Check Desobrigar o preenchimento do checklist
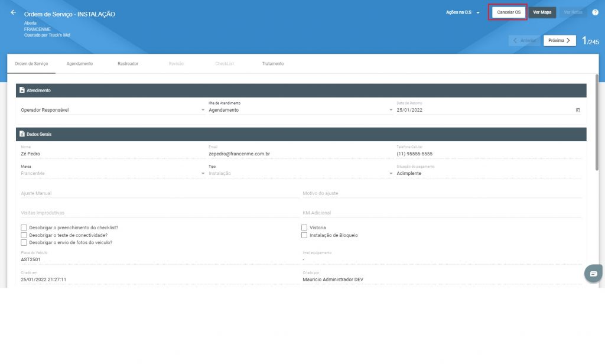 (24, 227)
